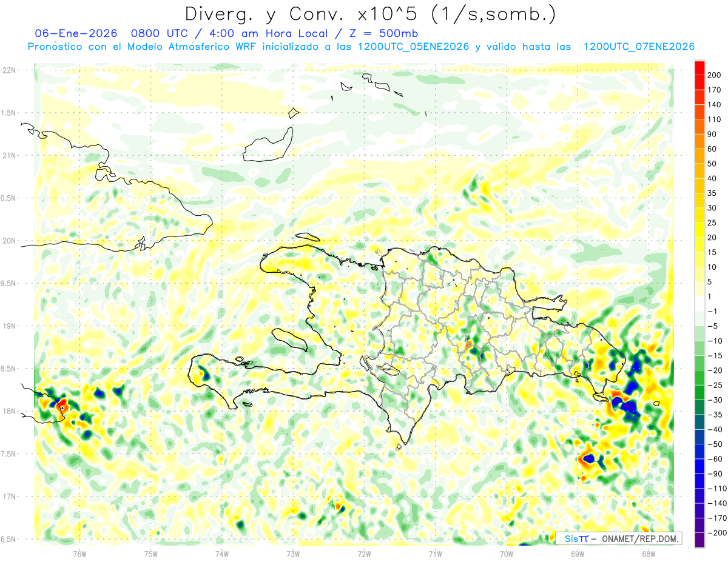
Task: Click the white swatch between 1 and -1
Action: [x=700, y=304]
